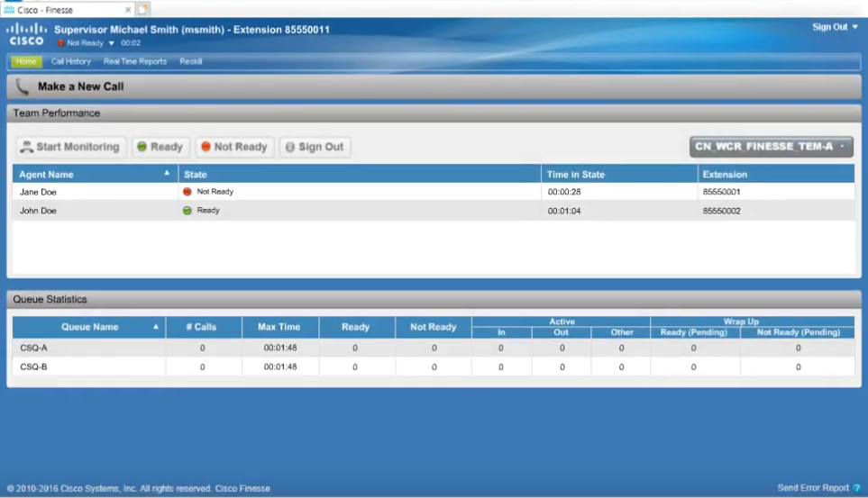Viewport: 868px width, 498px height.
Task: Open the Real Time Reports tab
Action: click(135, 61)
